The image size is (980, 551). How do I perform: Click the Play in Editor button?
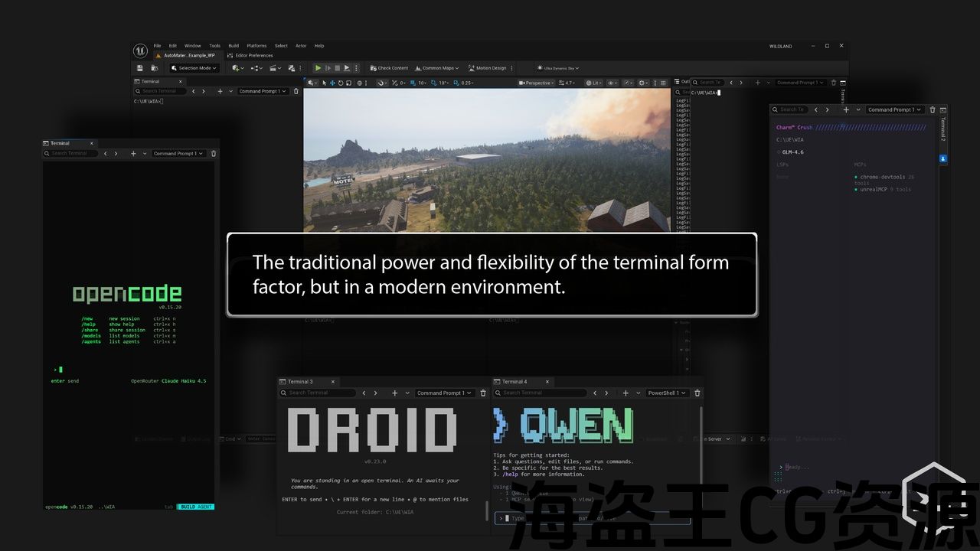pos(318,68)
